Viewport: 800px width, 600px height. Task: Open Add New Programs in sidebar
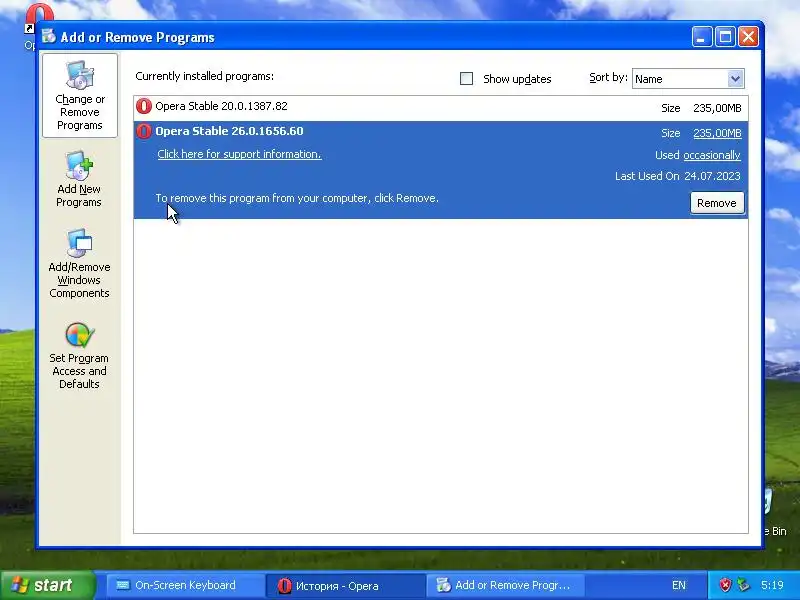[x=79, y=179]
